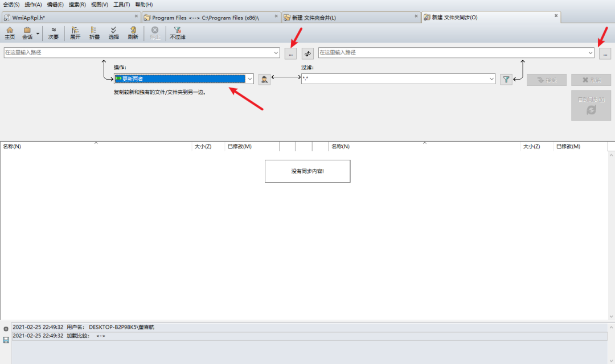Click the Refresh (刷新) toolbar icon
This screenshot has width=615, height=364.
133,33
